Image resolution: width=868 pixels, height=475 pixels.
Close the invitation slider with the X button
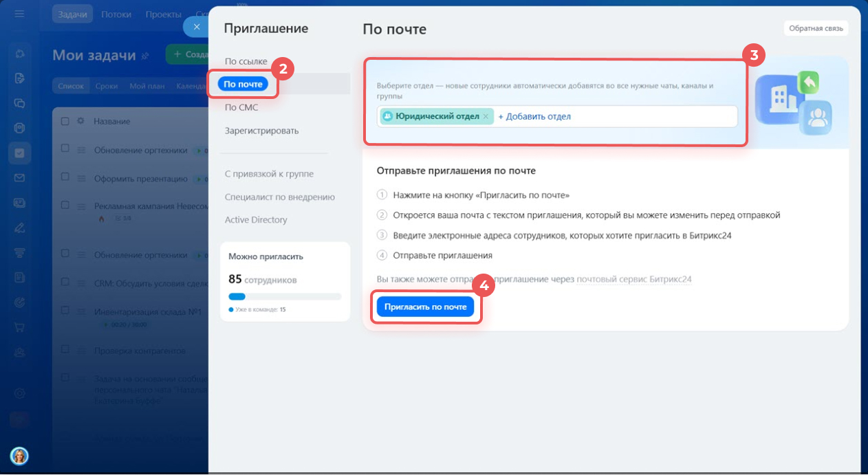[196, 27]
